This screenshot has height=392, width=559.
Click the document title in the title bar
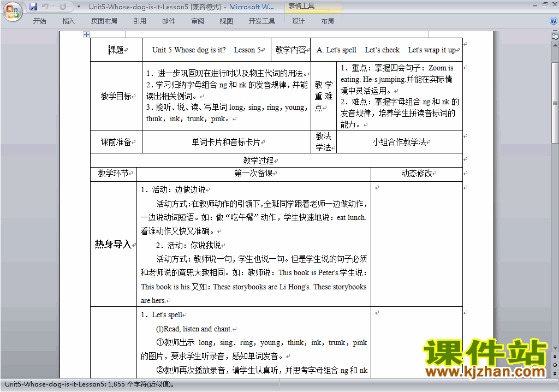coord(181,7)
